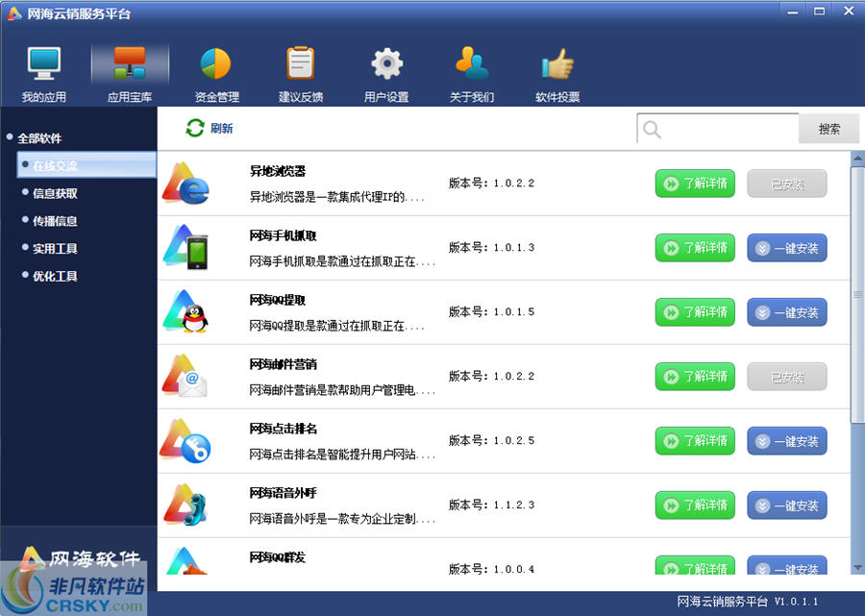The height and width of the screenshot is (616, 865).
Task: Click version text 1.0.2.5
Action: tap(513, 441)
